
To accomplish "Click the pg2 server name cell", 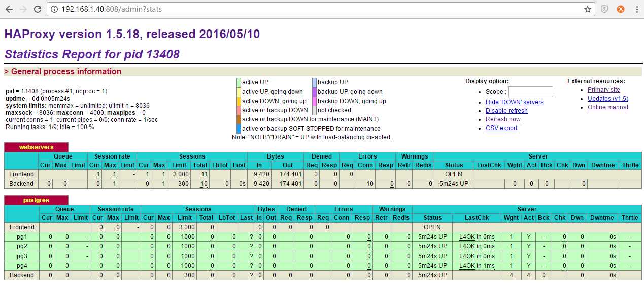I will click(22, 246).
